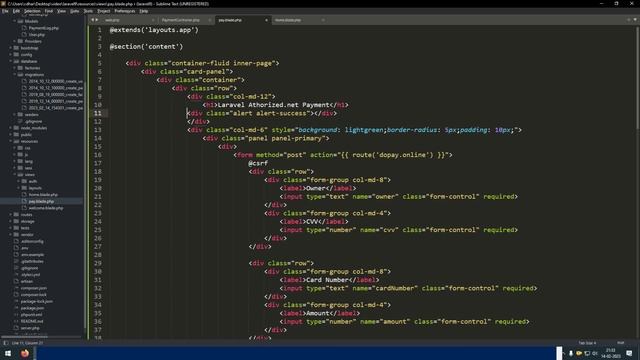Click the artisan file icon
Screen dimensions: 640x360
click(16, 281)
